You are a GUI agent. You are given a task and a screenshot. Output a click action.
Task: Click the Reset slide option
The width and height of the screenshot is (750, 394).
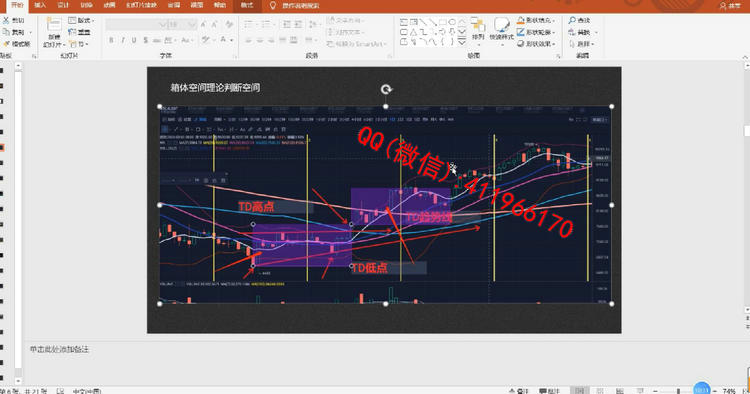79,32
